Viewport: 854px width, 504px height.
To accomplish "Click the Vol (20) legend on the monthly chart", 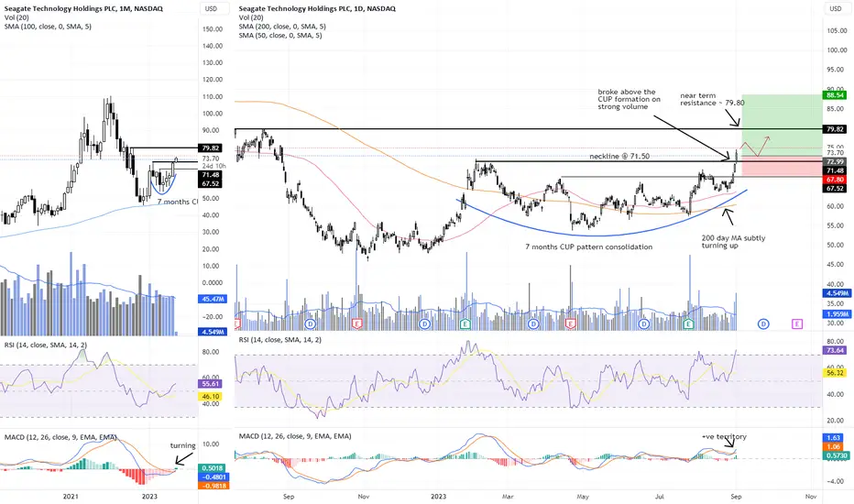I will point(16,17).
